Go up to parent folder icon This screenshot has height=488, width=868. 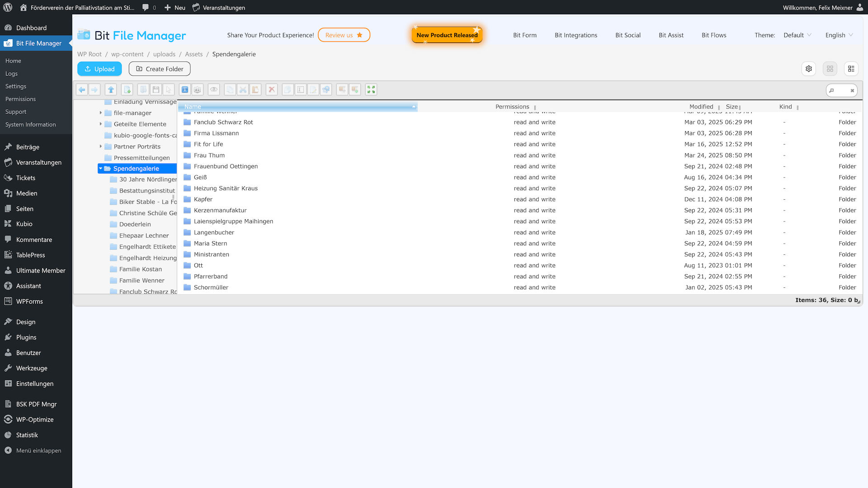point(111,89)
